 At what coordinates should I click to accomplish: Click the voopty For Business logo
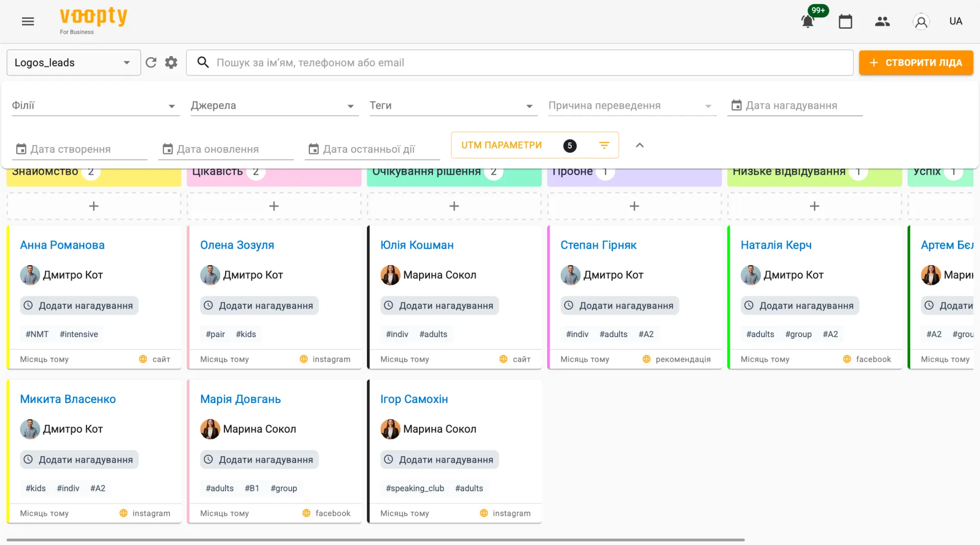pos(93,21)
